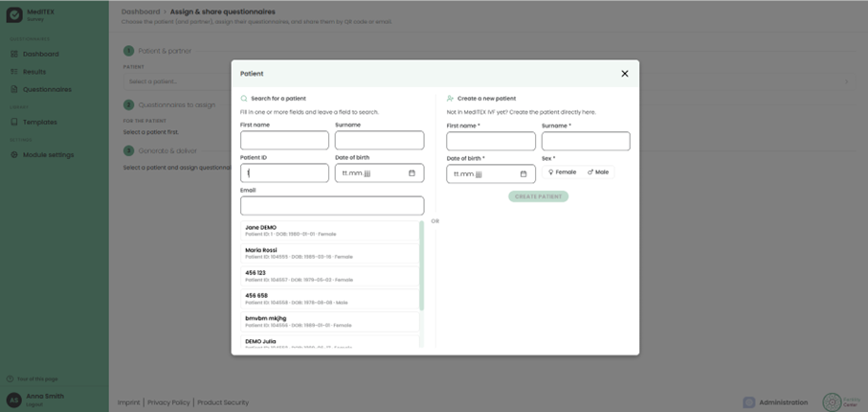Select patient 456 123
Image resolution: width=868 pixels, height=412 pixels.
(330, 276)
